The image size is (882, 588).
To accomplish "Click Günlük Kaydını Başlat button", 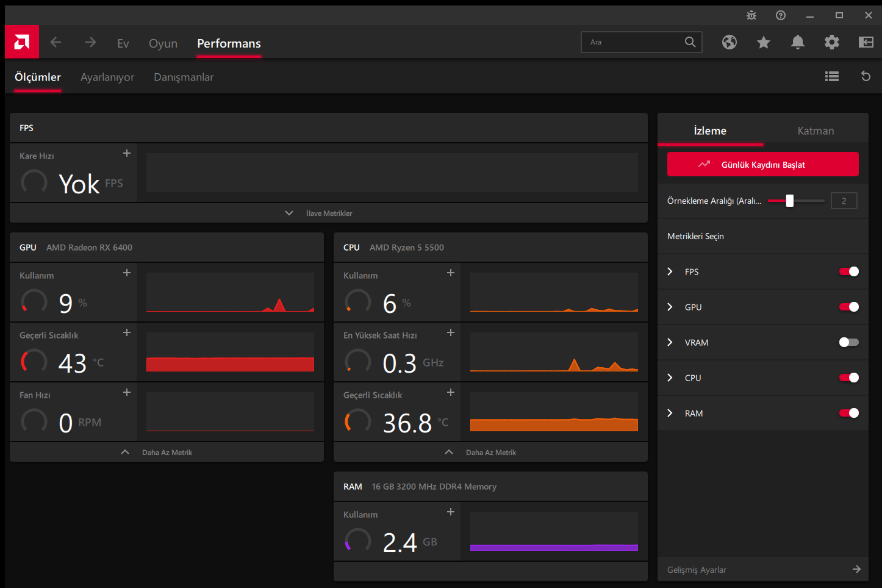I will 763,164.
